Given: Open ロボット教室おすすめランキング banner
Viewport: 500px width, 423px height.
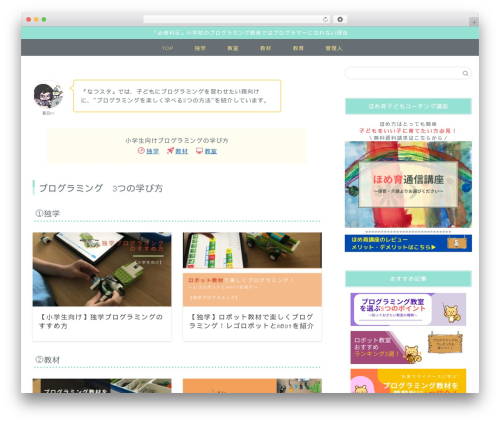Looking at the screenshot, I should tap(408, 347).
